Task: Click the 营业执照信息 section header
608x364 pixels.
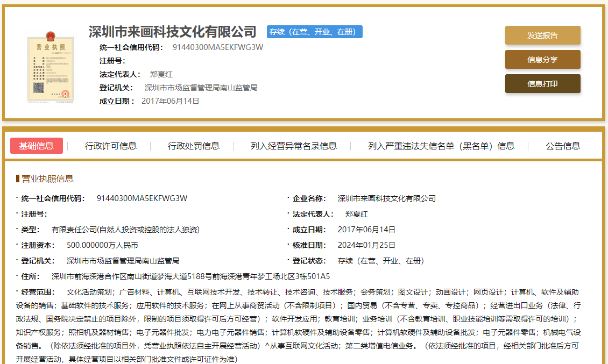Action: tap(47, 179)
